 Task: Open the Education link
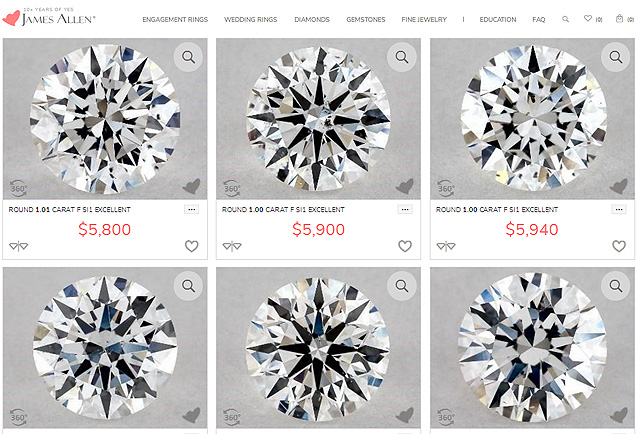point(497,19)
